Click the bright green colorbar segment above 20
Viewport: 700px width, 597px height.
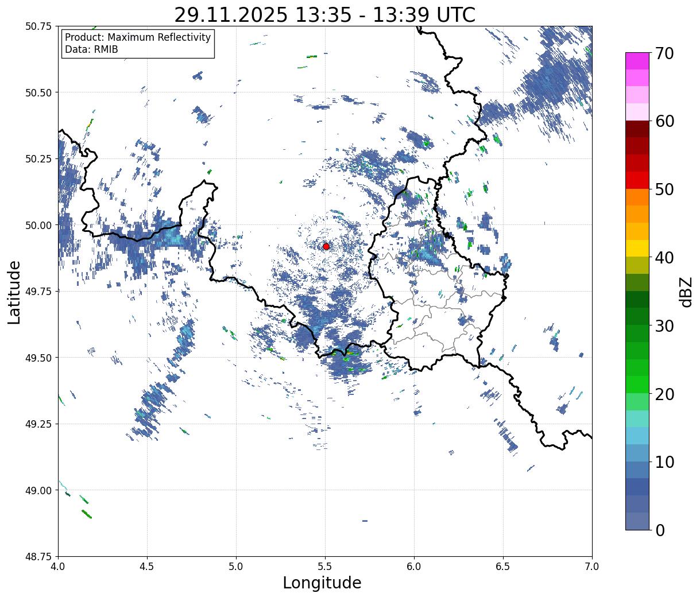pyautogui.click(x=637, y=385)
